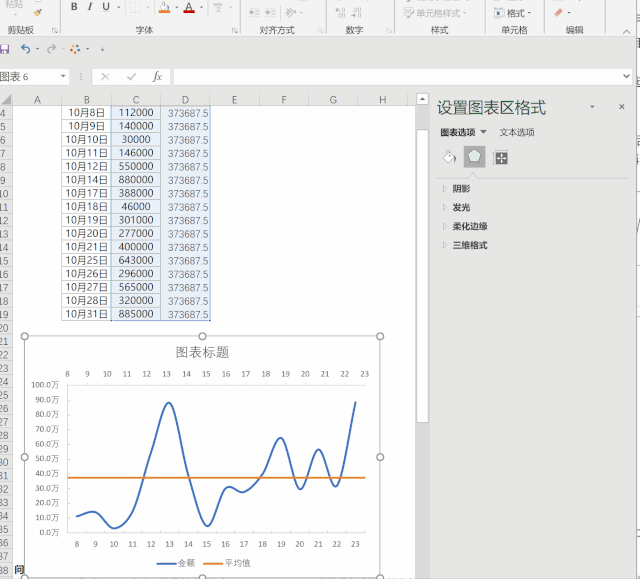
Task: Select the 10月14日 date cell
Action: [87, 180]
